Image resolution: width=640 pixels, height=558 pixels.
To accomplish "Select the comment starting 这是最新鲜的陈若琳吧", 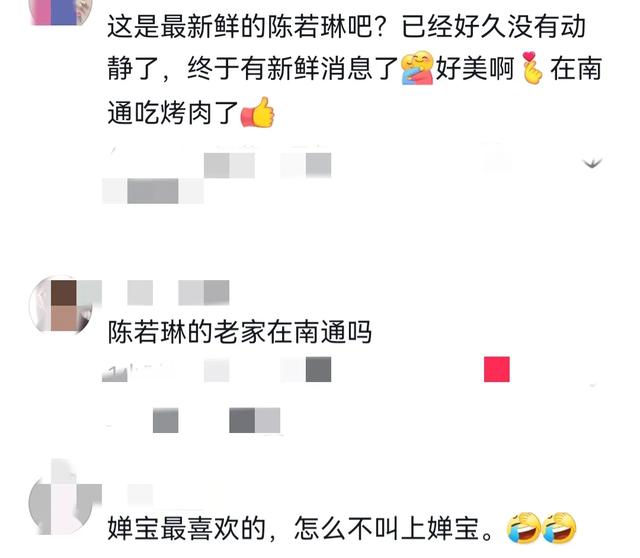I will (354, 69).
